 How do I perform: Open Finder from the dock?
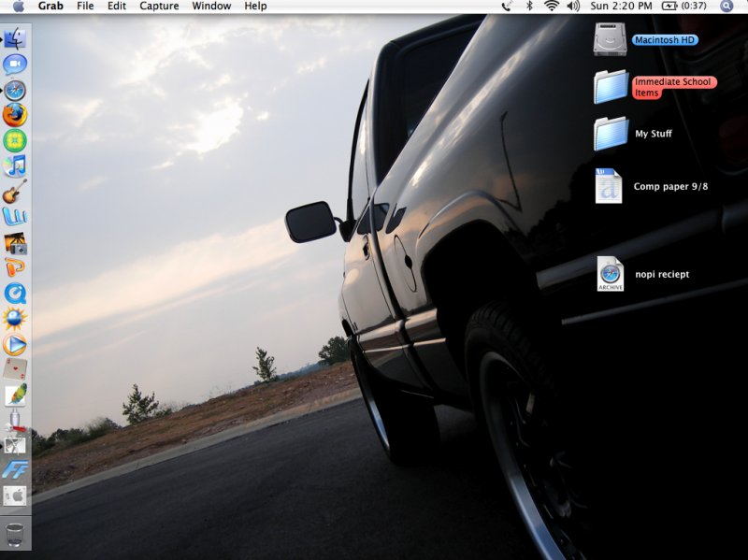[x=15, y=39]
